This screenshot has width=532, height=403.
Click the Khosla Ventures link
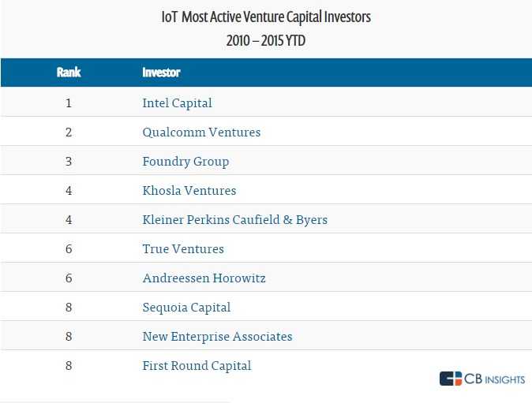(189, 190)
